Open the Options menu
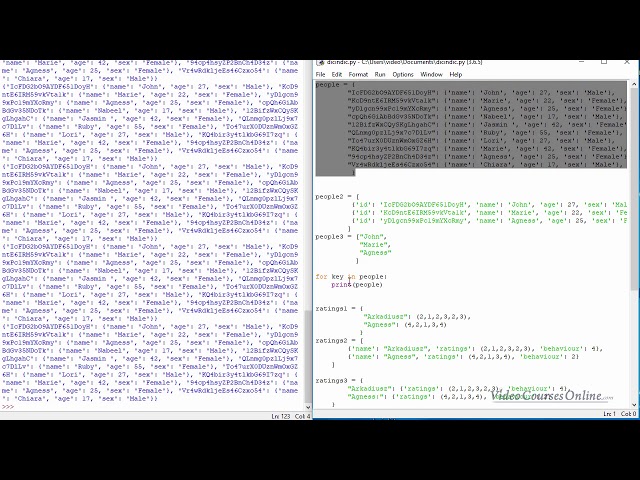Image resolution: width=640 pixels, height=480 pixels. coord(403,74)
